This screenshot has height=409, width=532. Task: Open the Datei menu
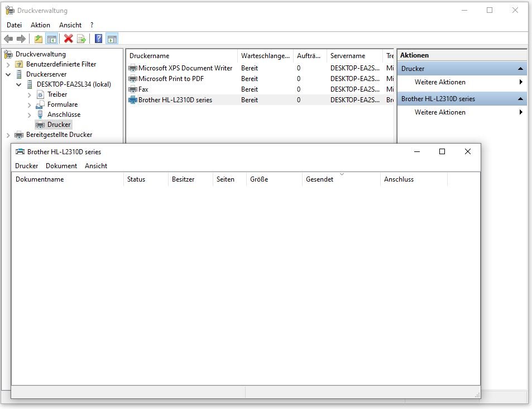point(15,25)
